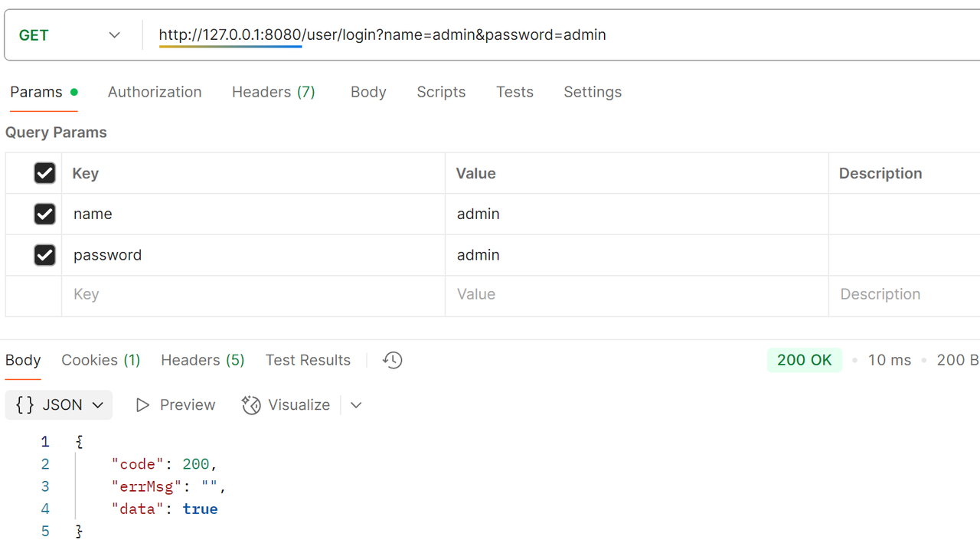Open the GET method dropdown
Image resolution: width=980 pixels, height=540 pixels.
click(70, 35)
